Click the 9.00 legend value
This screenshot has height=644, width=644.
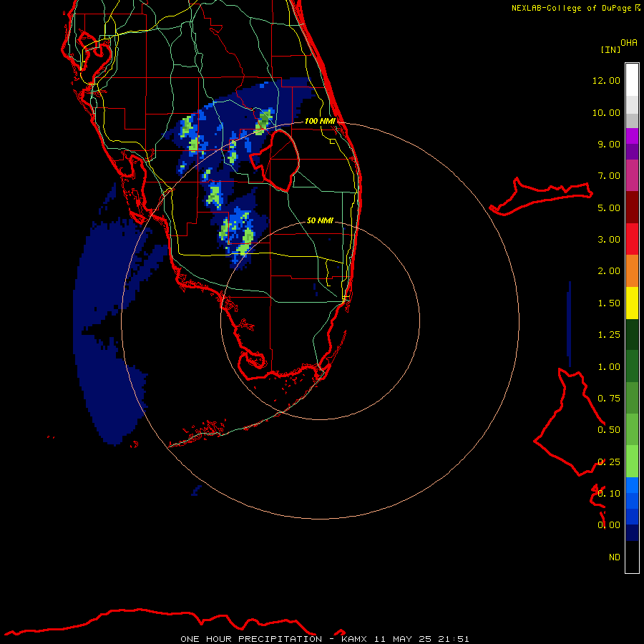(609, 144)
